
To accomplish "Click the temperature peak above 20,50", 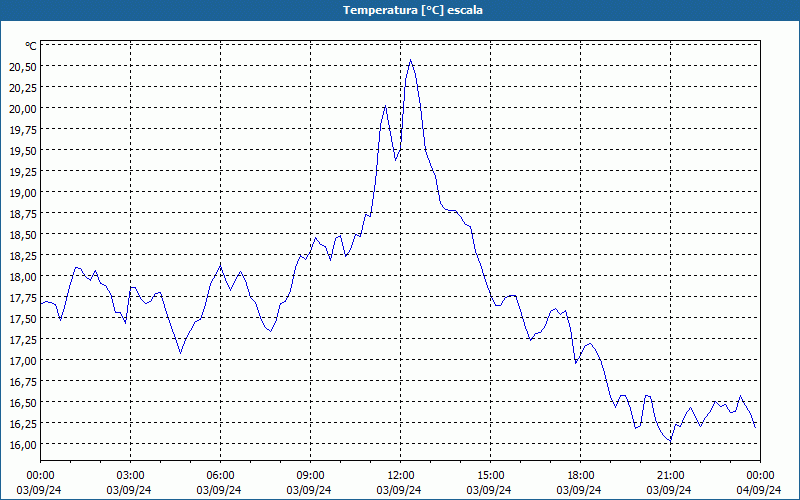I will (x=410, y=60).
